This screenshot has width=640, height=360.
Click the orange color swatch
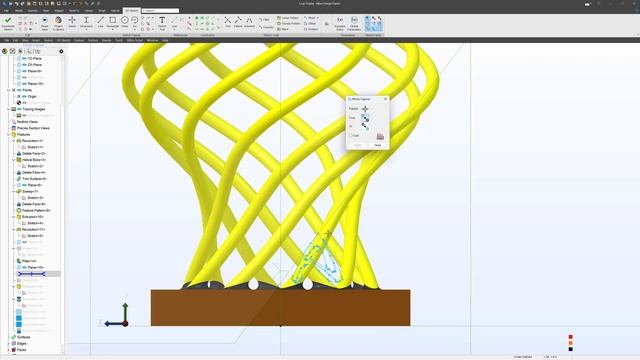[571, 343]
